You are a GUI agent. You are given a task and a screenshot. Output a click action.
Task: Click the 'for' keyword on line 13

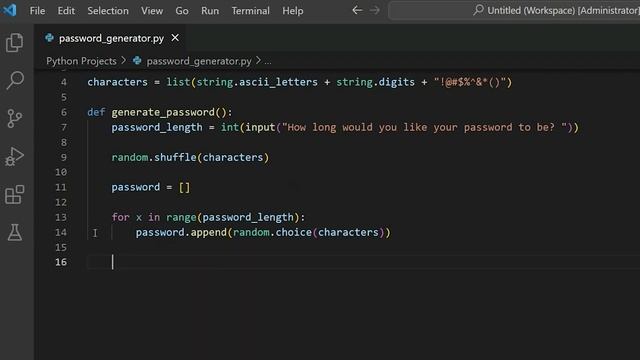[x=120, y=217]
